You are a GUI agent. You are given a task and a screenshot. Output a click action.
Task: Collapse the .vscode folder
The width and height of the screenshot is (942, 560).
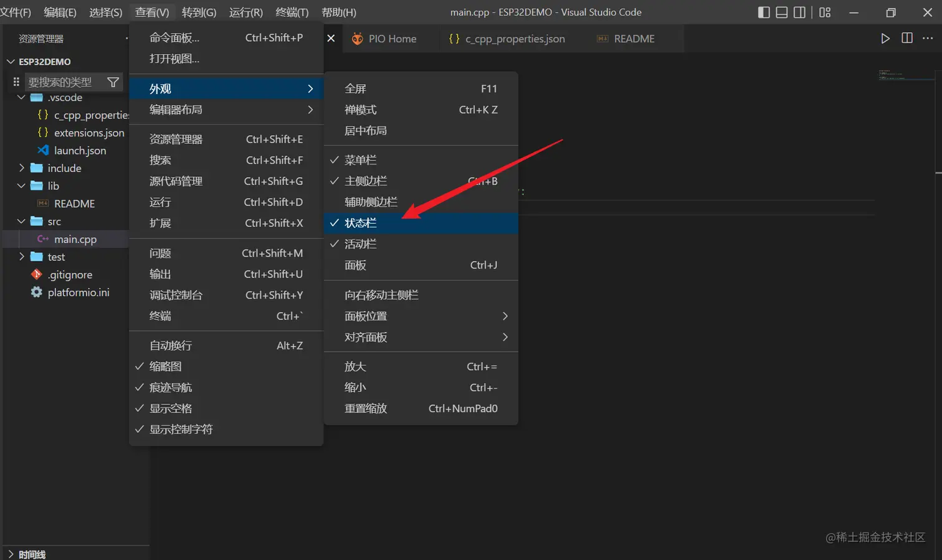pos(21,97)
